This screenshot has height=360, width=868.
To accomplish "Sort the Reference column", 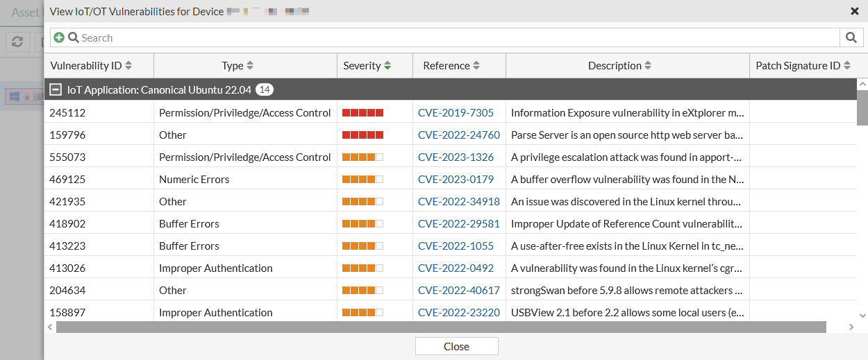I will pyautogui.click(x=476, y=66).
